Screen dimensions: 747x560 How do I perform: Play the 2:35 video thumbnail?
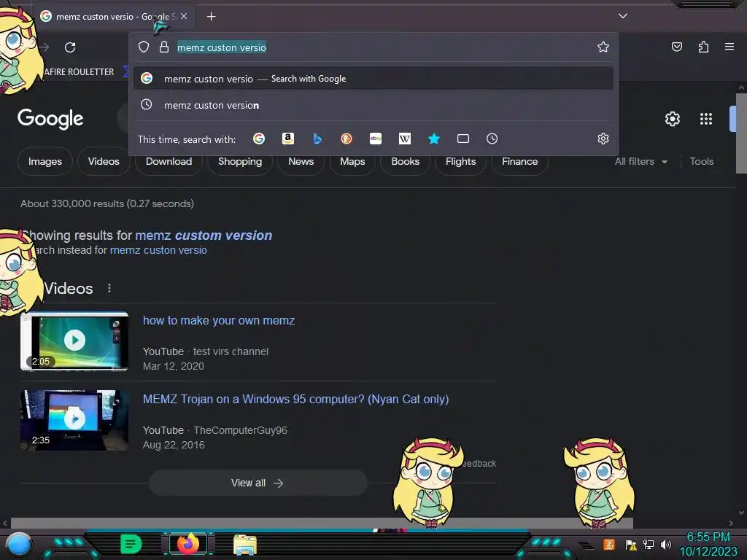[74, 419]
